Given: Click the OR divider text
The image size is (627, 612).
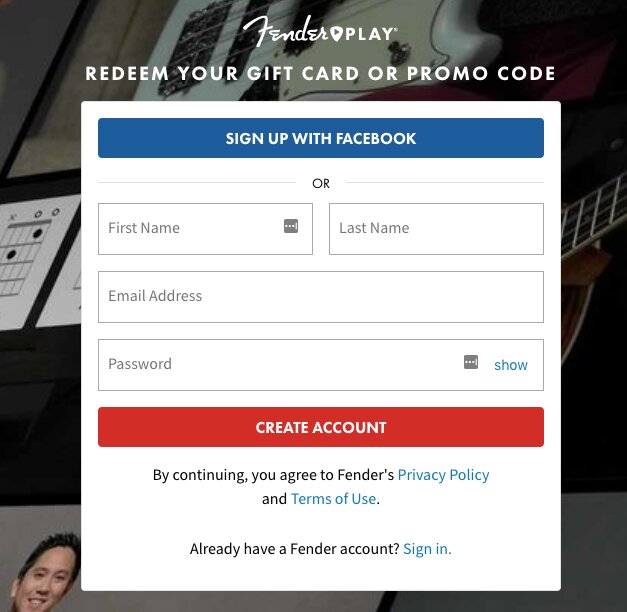Looking at the screenshot, I should pyautogui.click(x=321, y=184).
